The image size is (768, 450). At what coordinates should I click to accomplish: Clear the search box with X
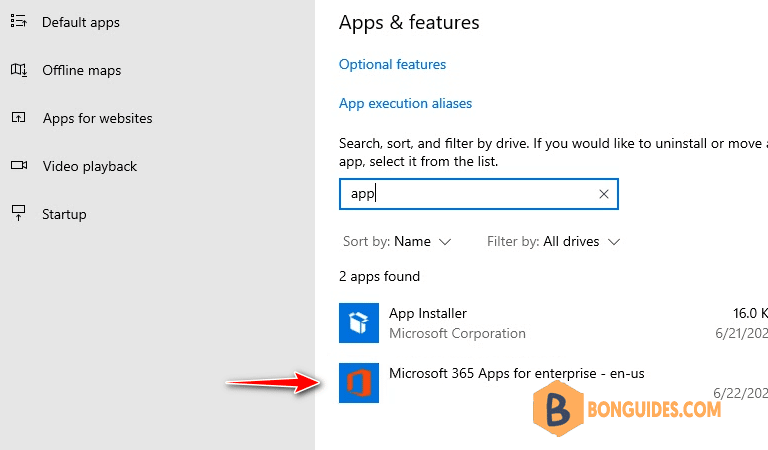pyautogui.click(x=603, y=194)
